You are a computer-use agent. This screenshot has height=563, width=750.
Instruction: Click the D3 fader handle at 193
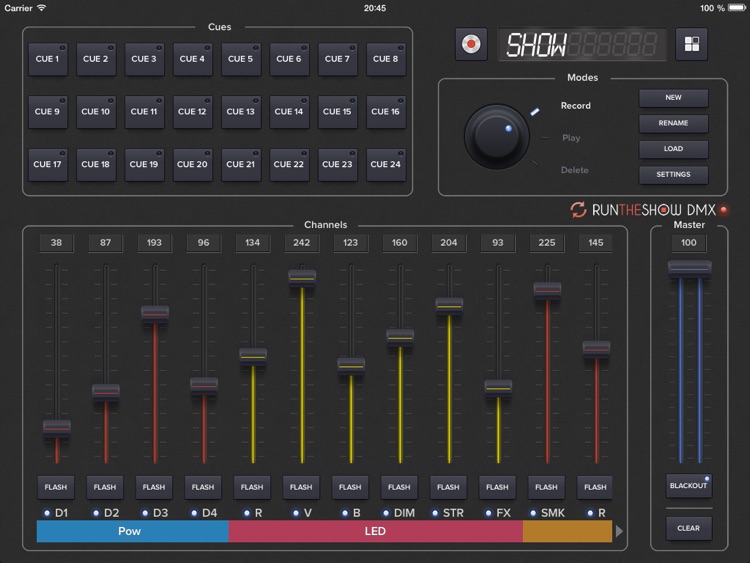coord(155,314)
